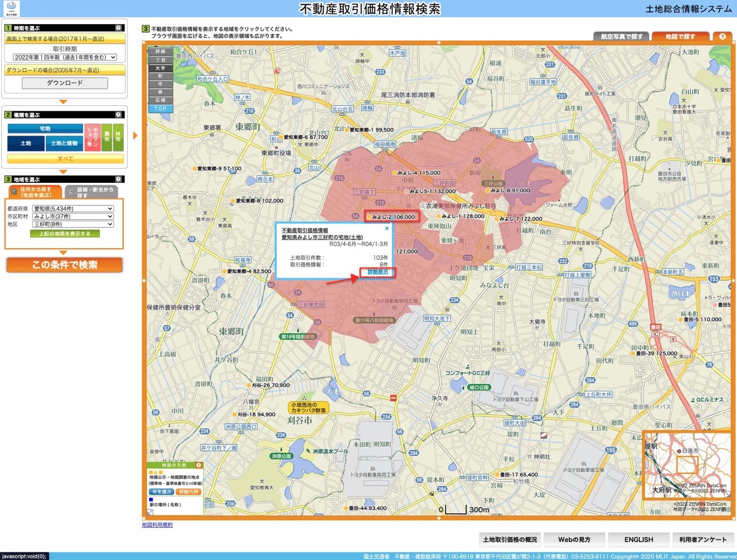Select the 住所から探す tab
The image size is (737, 560).
[35, 192]
